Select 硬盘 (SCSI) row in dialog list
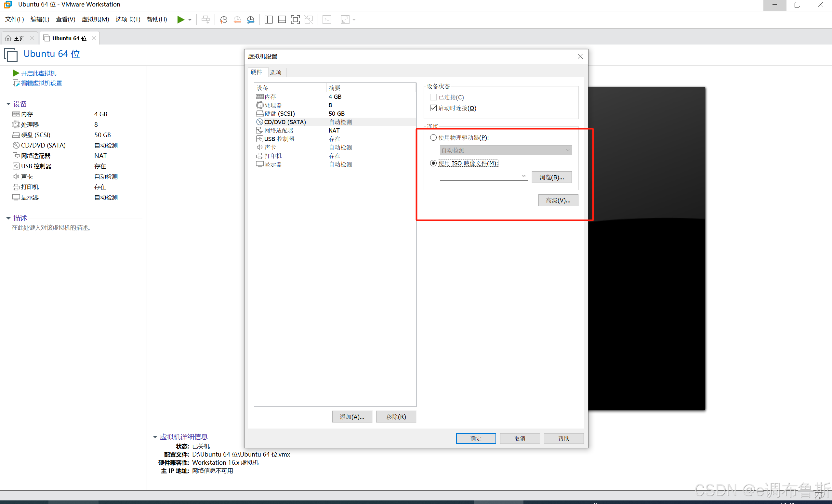Viewport: 832px width, 504px height. pos(335,113)
